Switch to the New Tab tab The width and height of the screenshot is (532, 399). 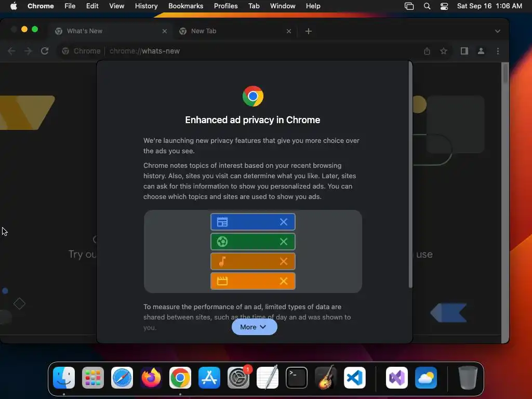[235, 31]
